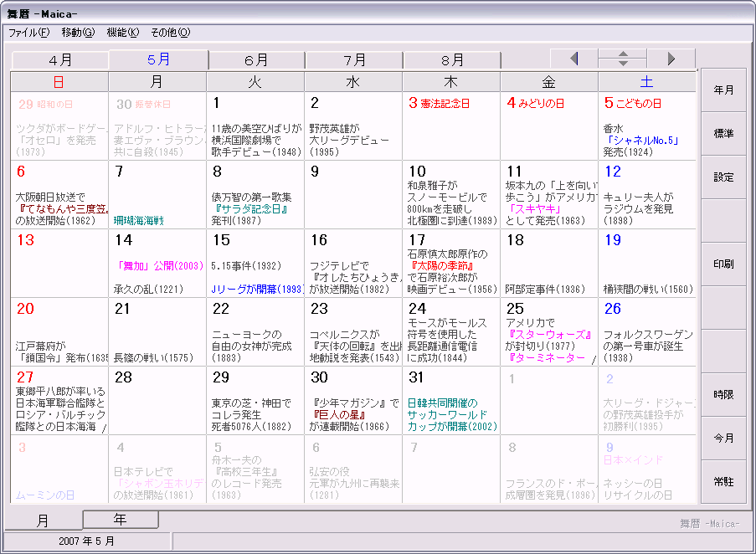Click サッカーワールド text on May 31
The image size is (756, 554).
tap(447, 415)
